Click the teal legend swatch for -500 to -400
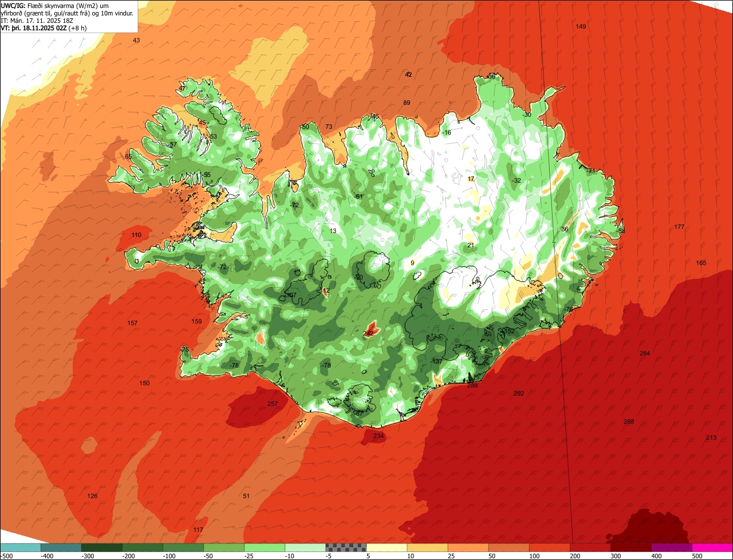Image resolution: width=733 pixels, height=560 pixels. (x=21, y=547)
